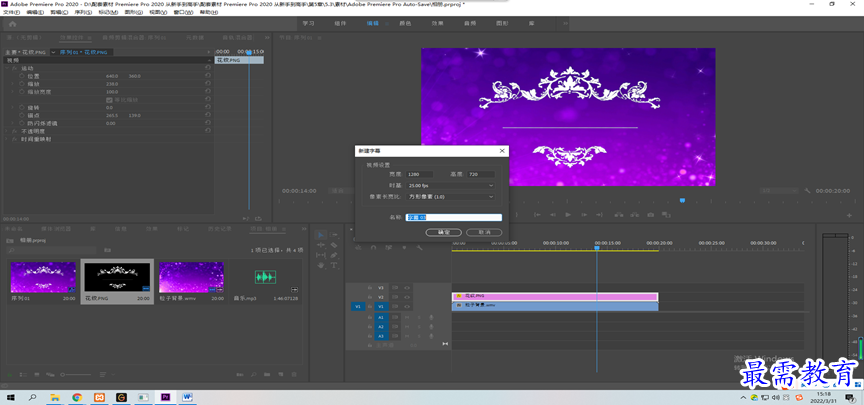
Task: Click the Program monitor playhead marker
Action: coord(682,201)
